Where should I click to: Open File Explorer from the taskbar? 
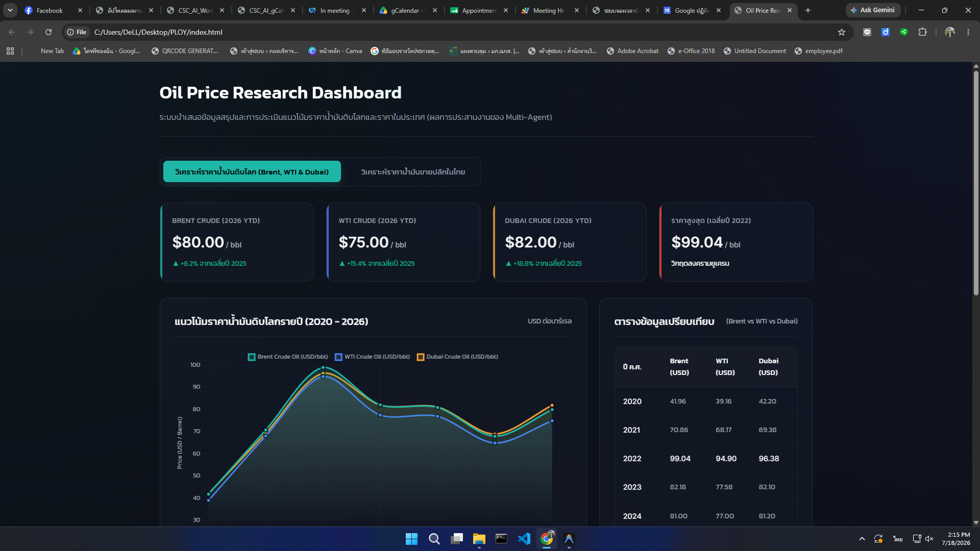(x=479, y=539)
